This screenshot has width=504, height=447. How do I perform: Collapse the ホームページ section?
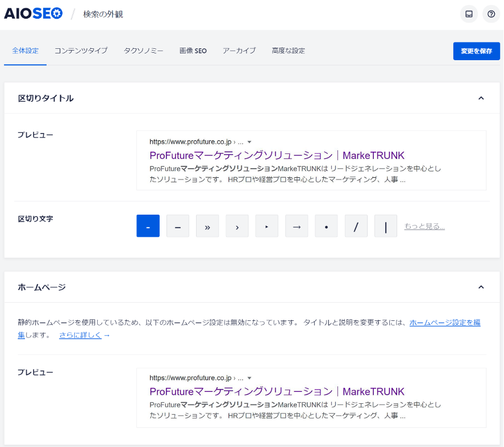pyautogui.click(x=481, y=287)
